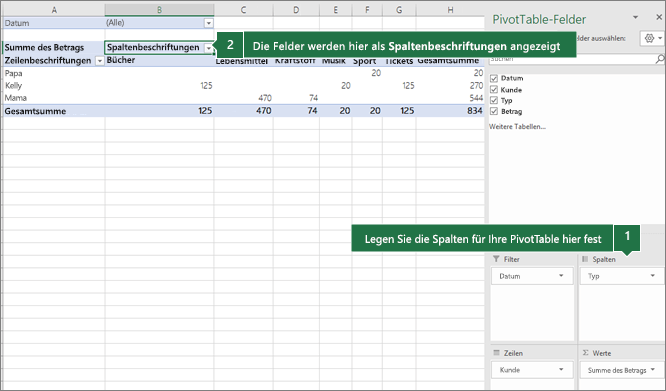
Task: Open the Zeilenbeschriftungen filter dropdown
Action: click(99, 61)
